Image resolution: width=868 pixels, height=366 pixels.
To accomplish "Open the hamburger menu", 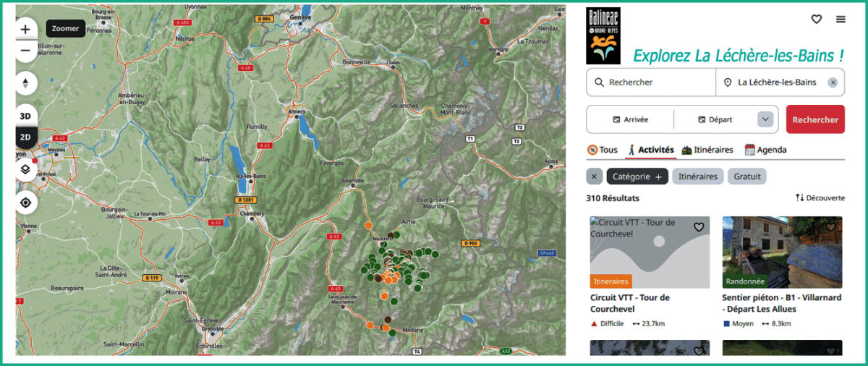I will pyautogui.click(x=841, y=20).
